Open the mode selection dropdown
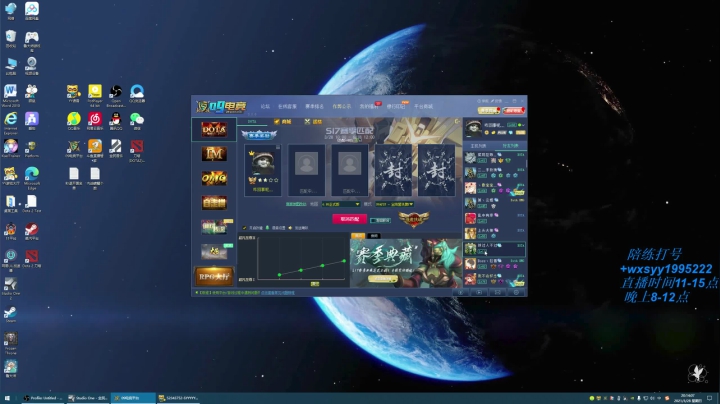Screen dimensions: 720x404 (x=395, y=204)
